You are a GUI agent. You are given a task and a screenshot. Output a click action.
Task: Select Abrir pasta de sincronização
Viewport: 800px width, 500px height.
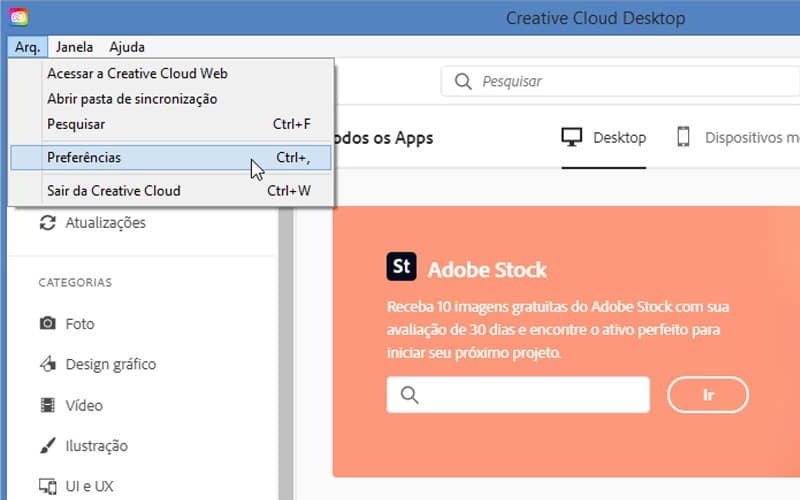[171, 99]
